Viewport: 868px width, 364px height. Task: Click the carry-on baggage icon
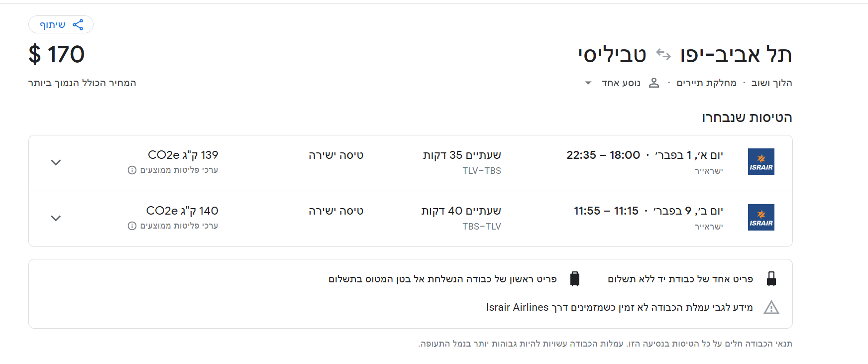[772, 279]
